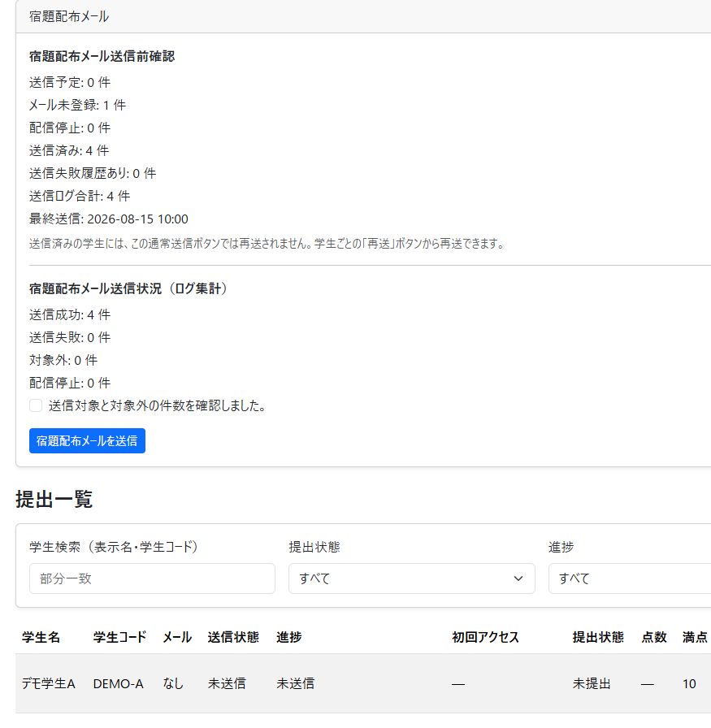The height and width of the screenshot is (728, 711).
Task: Click the 送信失敗履歴あり: 0 件 line
Action: pos(93,173)
